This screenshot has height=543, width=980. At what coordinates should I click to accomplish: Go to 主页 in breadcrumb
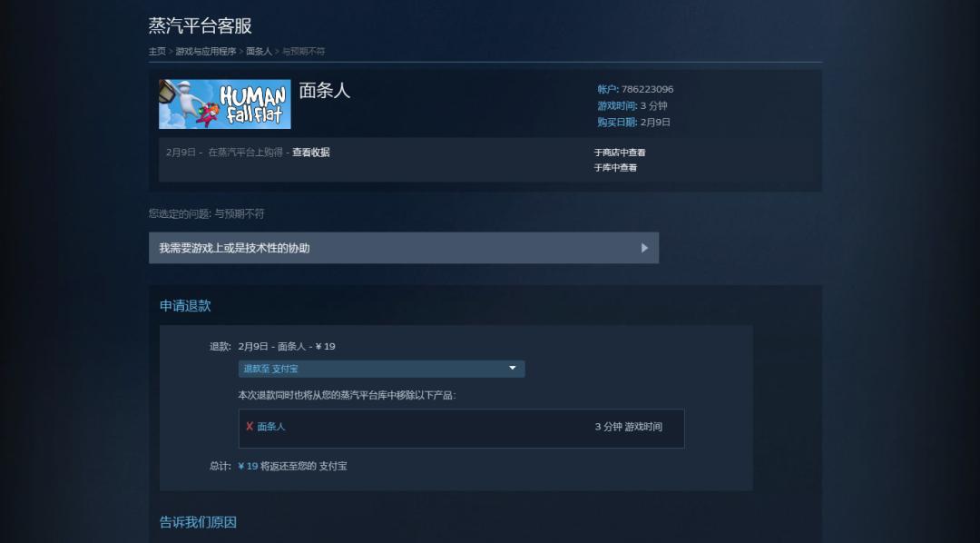[157, 51]
